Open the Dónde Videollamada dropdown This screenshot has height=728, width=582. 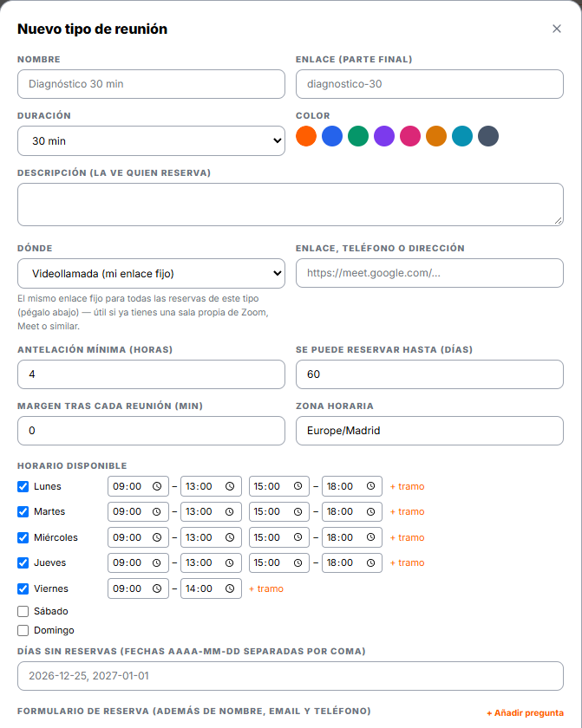pyautogui.click(x=151, y=274)
